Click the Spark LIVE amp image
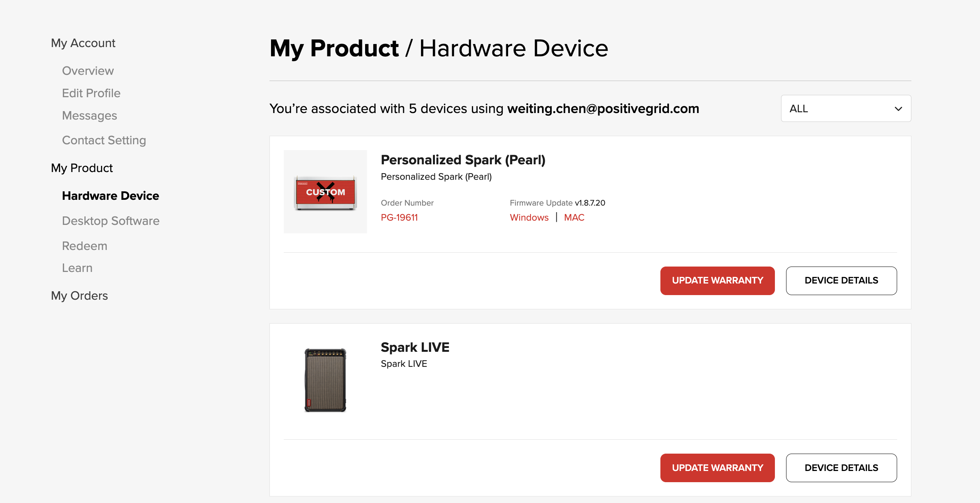The image size is (980, 503). [325, 380]
